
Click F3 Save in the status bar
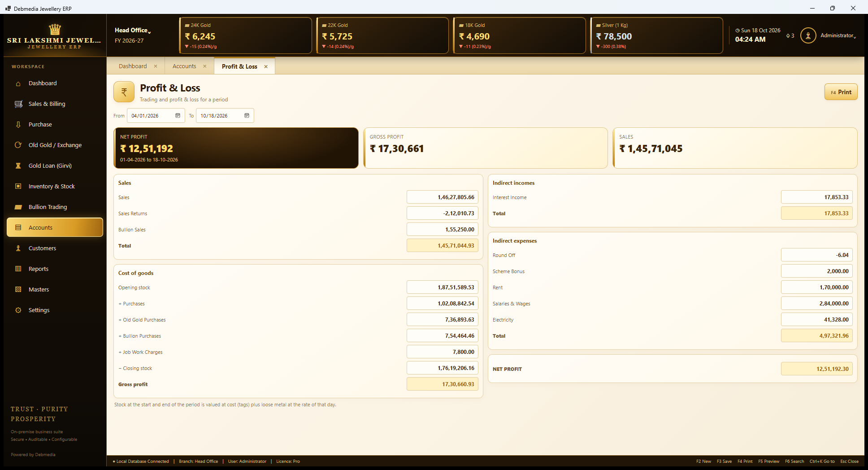(x=724, y=461)
